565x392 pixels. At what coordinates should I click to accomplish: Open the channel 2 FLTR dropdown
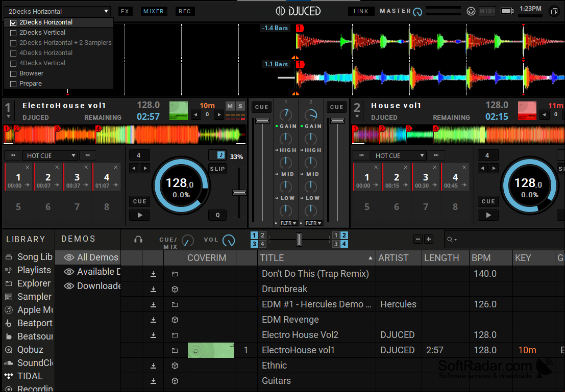tap(313, 223)
